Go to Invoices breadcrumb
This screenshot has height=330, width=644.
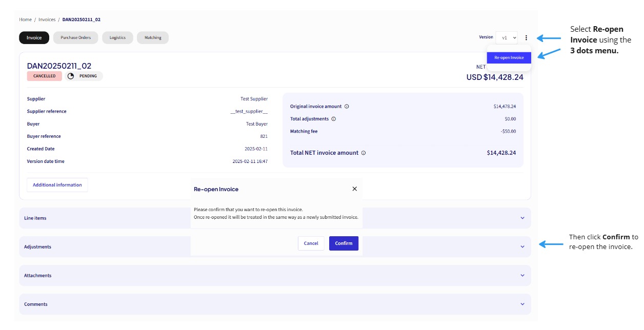click(47, 19)
